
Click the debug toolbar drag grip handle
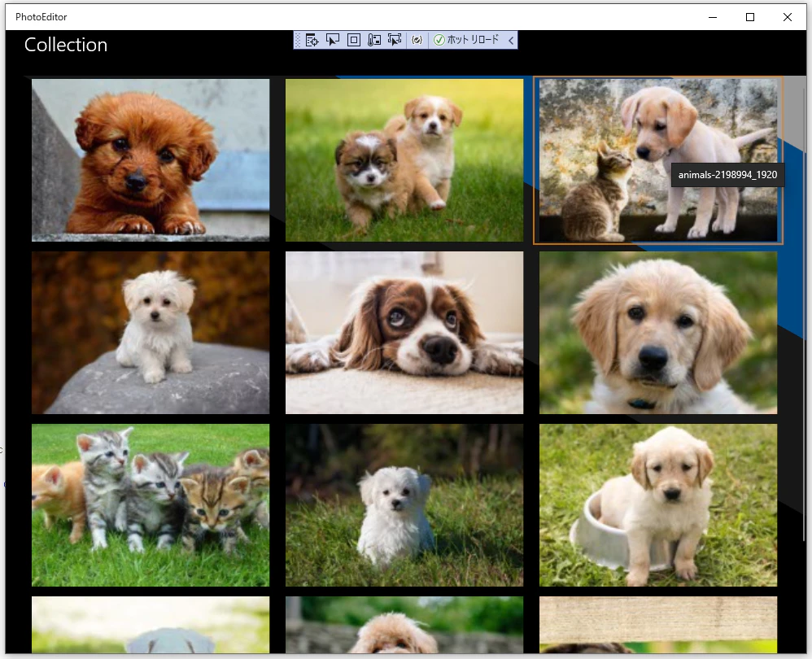point(298,40)
